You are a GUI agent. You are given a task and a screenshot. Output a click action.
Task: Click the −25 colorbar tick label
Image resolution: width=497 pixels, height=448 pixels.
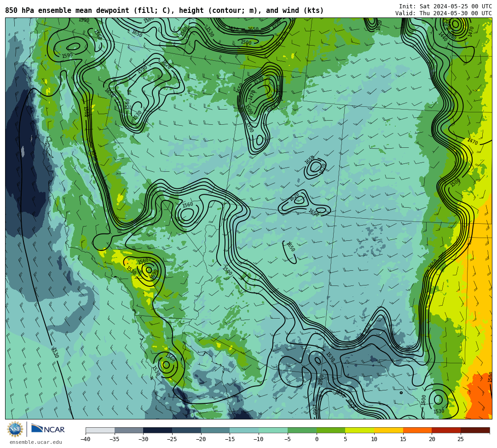pos(172,439)
